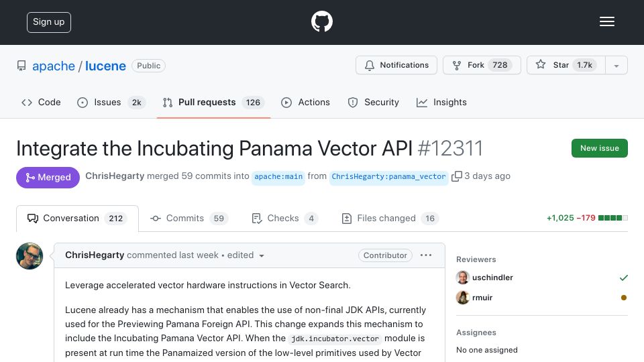Click uschindler's reviewer avatar
The image size is (644, 362).
[x=462, y=278]
